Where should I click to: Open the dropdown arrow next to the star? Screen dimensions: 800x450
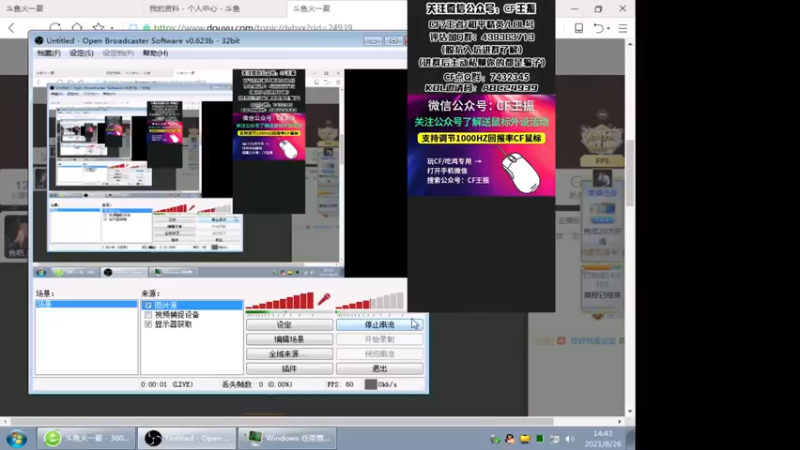[x=112, y=29]
